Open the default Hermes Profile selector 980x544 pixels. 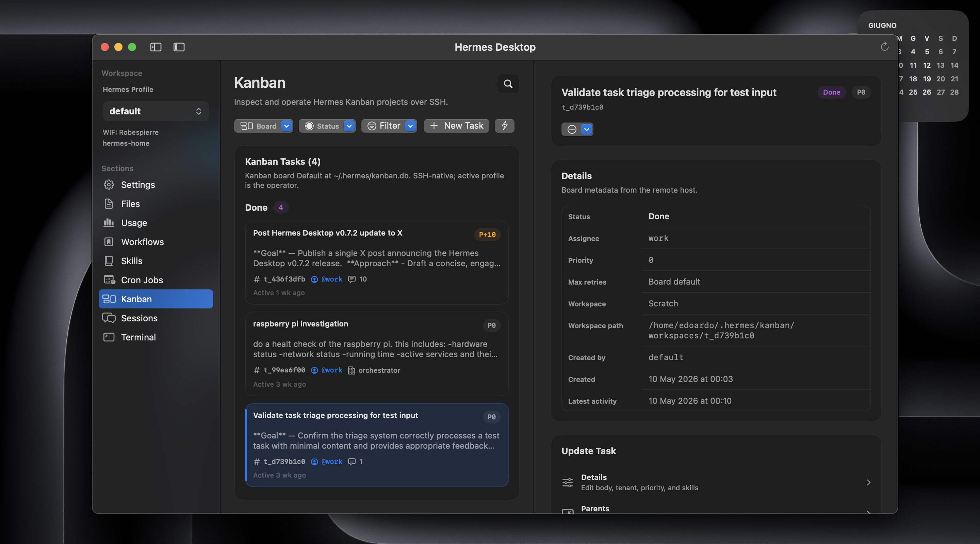point(156,111)
